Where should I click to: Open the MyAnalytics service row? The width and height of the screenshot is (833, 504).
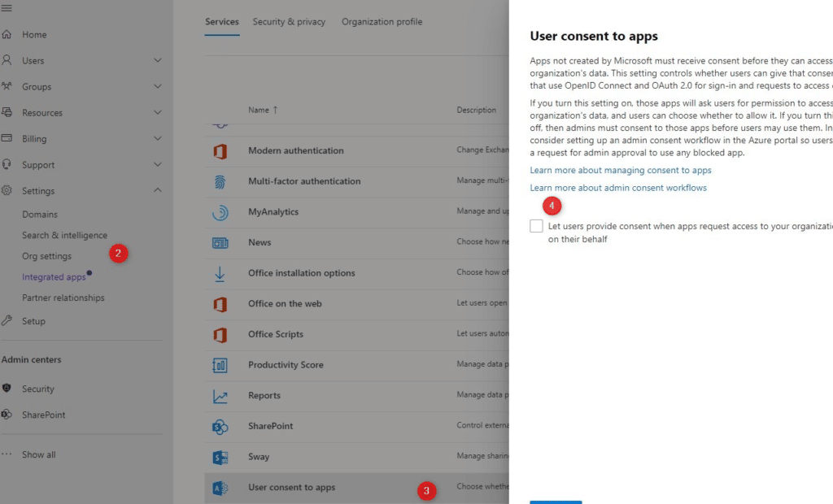(x=357, y=212)
